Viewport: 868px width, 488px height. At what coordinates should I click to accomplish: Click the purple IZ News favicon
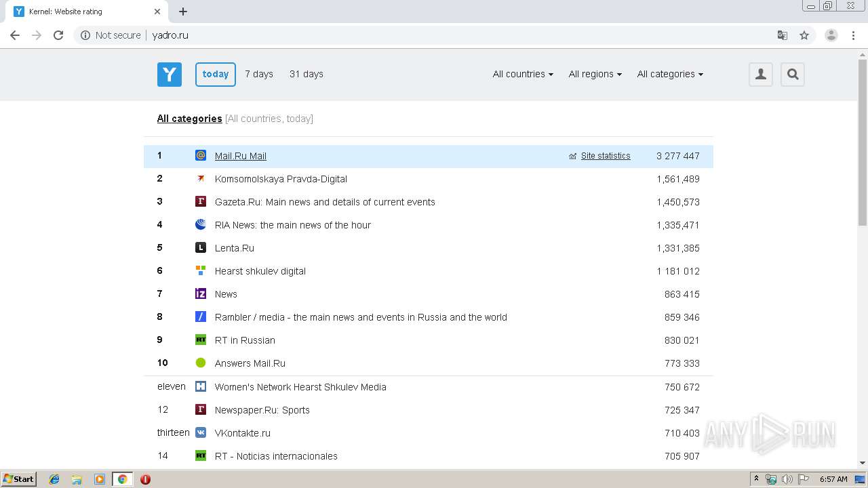coord(201,293)
